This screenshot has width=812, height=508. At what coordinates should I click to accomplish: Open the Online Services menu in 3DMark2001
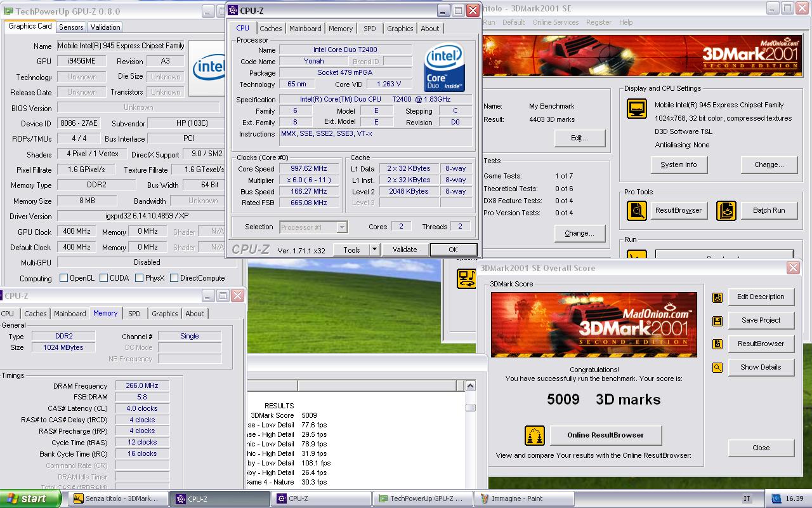(x=556, y=22)
